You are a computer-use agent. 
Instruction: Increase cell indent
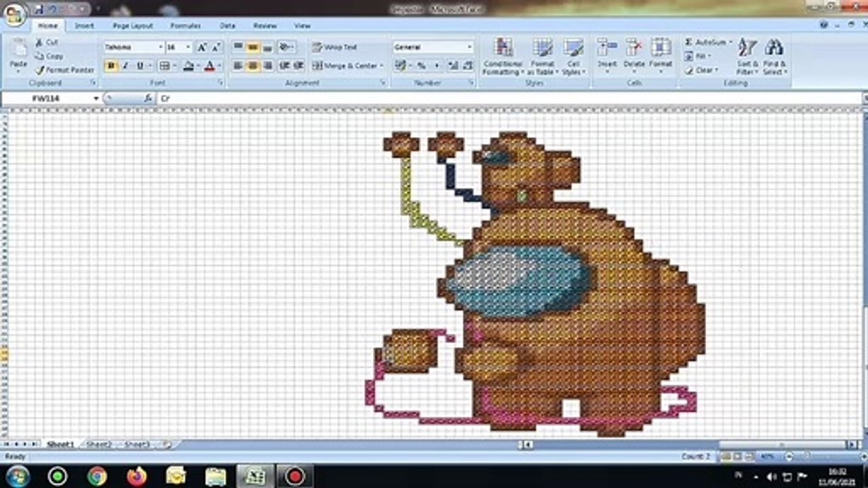tap(299, 66)
